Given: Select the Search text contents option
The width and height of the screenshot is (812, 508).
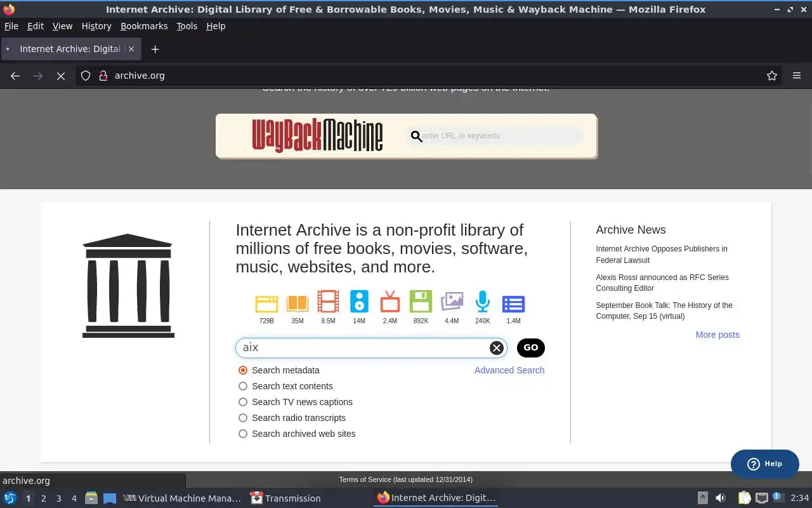Looking at the screenshot, I should click(243, 386).
